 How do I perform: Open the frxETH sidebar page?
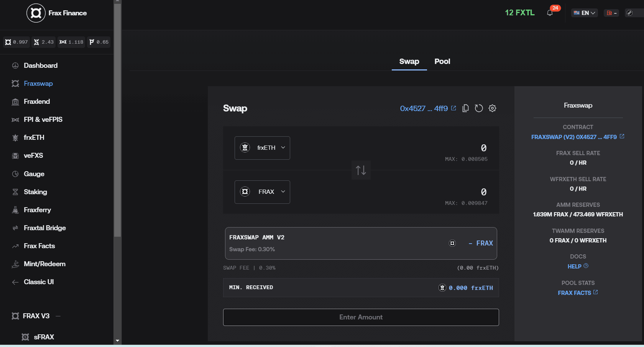(x=34, y=137)
